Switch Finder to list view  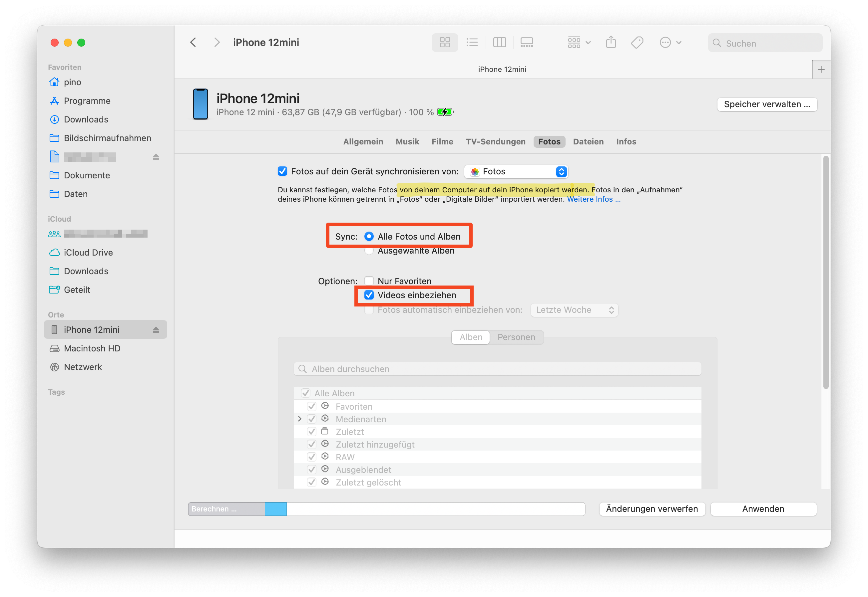[x=472, y=43]
